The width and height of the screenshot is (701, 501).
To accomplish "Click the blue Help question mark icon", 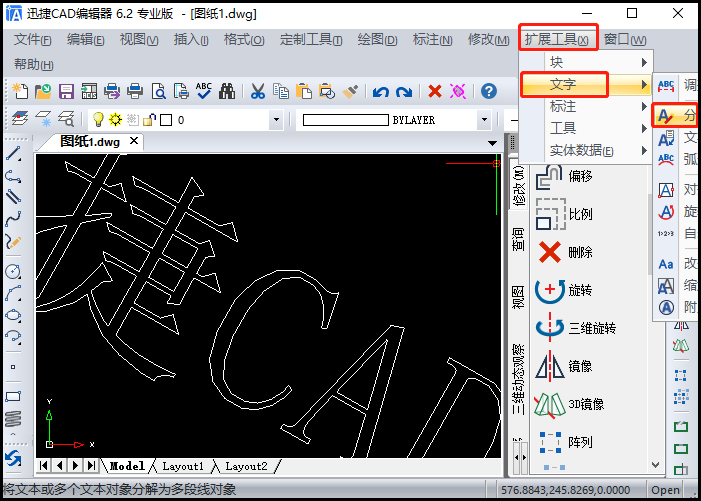I will click(x=489, y=92).
